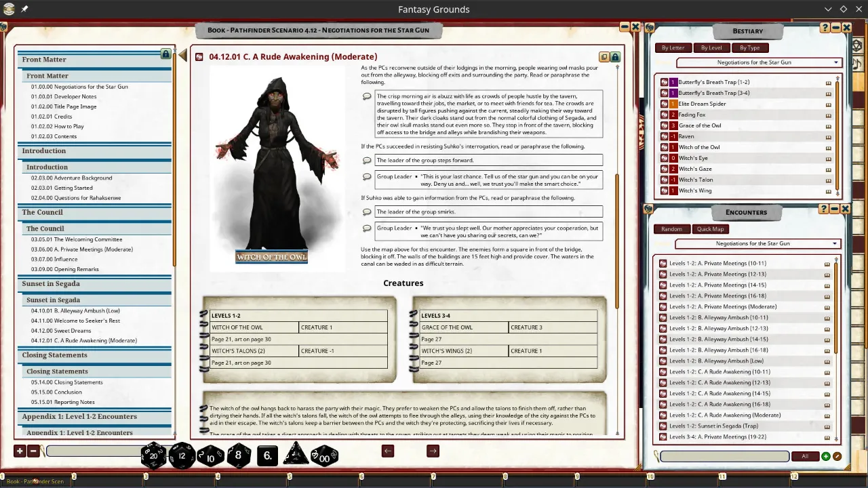Open 05.15.00 Conclusion page
This screenshot has height=488, width=868.
pos(56,392)
